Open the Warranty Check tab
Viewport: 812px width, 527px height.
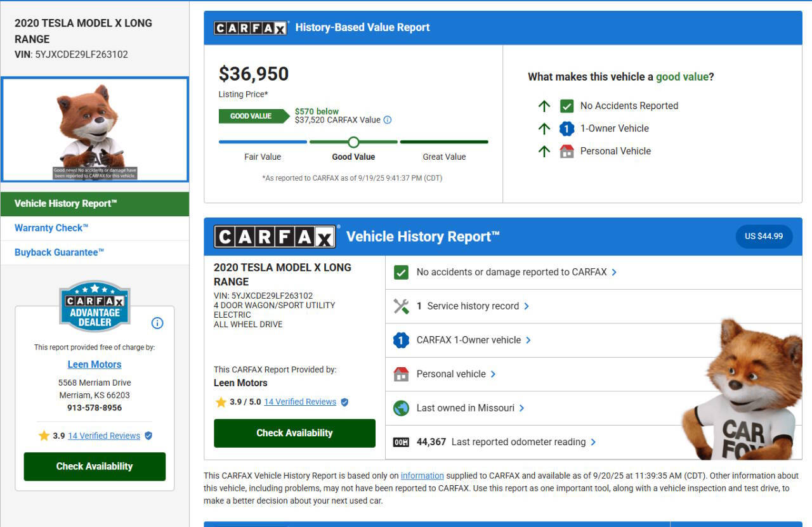95,228
